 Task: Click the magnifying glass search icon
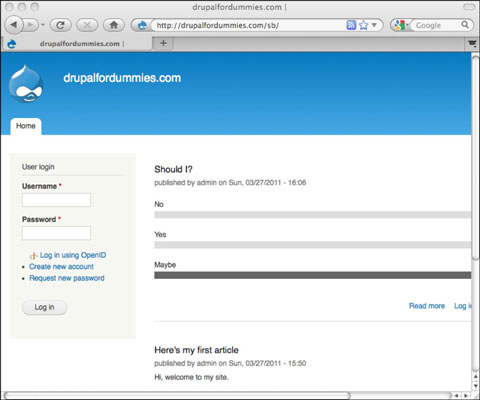pos(465,25)
